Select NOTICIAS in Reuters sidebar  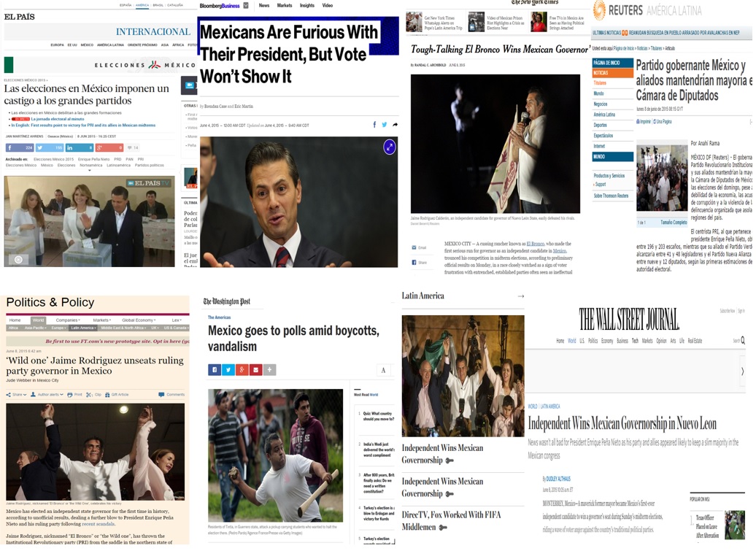pos(612,73)
